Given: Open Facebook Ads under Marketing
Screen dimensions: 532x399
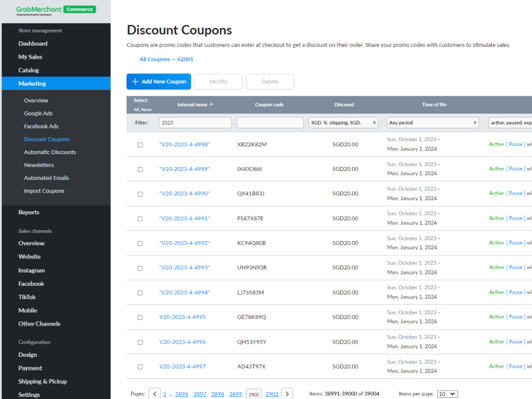Looking at the screenshot, I should tap(41, 126).
